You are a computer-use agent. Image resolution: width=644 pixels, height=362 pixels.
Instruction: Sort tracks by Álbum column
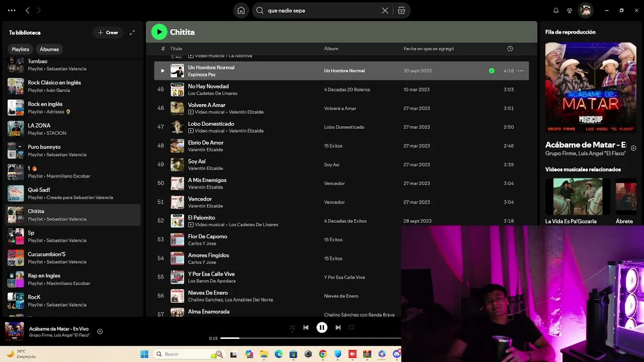(x=331, y=49)
